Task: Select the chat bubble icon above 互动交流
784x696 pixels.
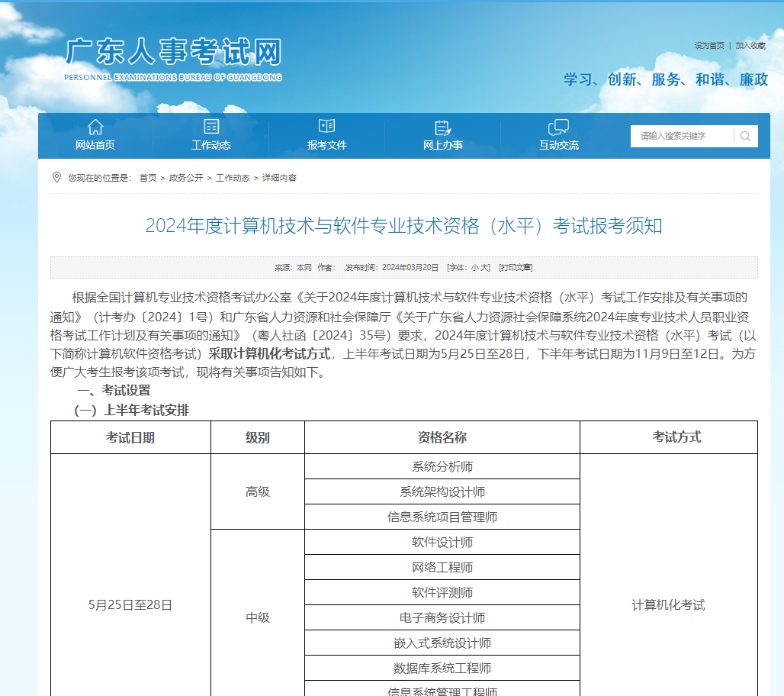Action: pyautogui.click(x=559, y=126)
